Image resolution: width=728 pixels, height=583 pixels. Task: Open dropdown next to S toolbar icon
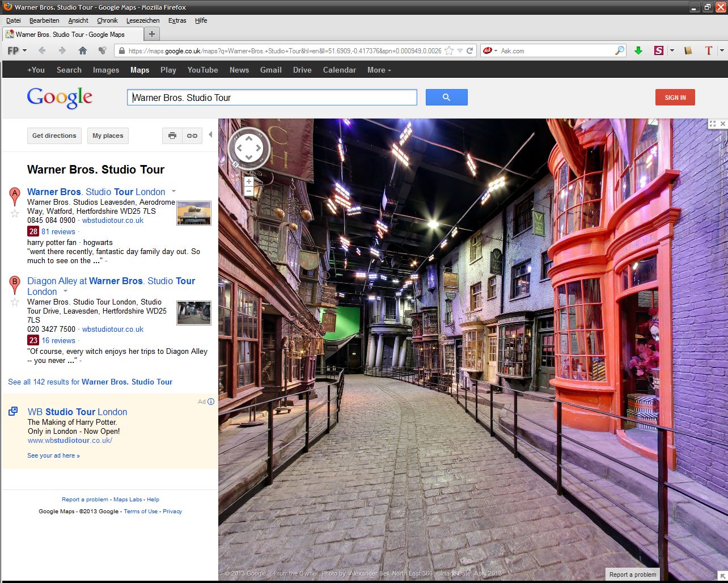tap(672, 50)
